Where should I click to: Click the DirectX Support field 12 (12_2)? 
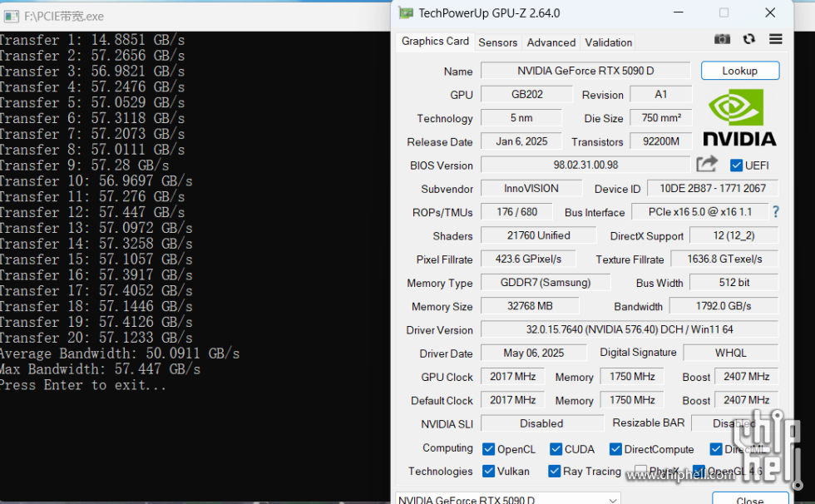coord(733,235)
